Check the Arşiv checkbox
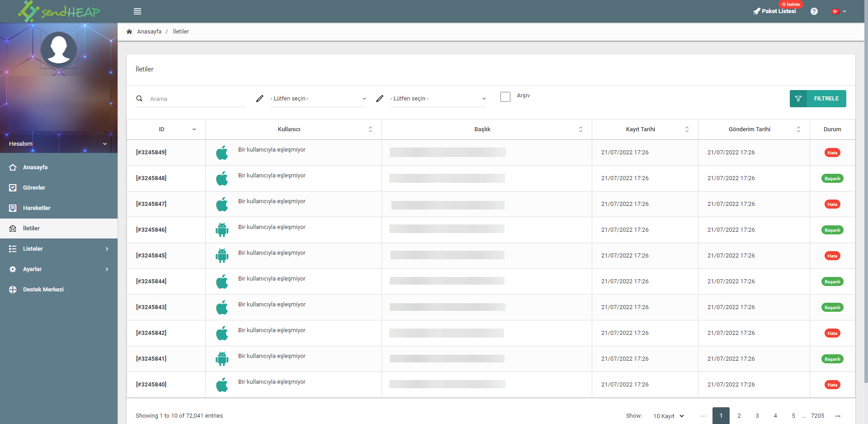Viewport: 868px width, 424px height. [x=505, y=97]
